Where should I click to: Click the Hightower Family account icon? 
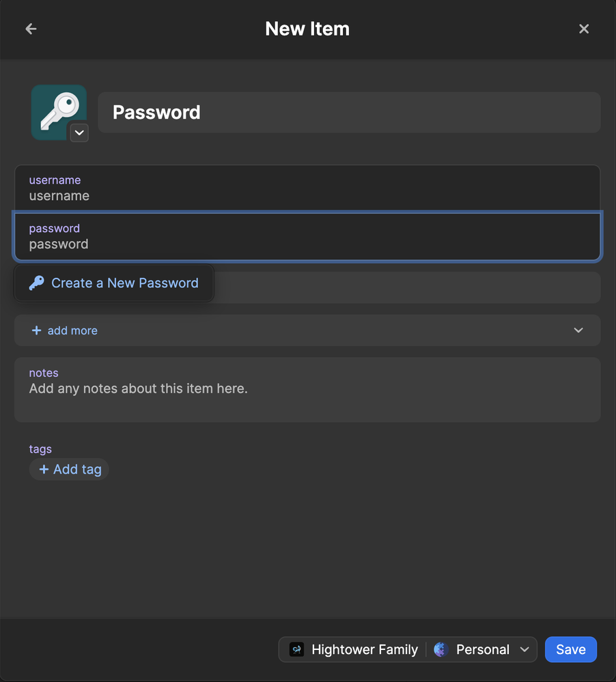click(296, 650)
